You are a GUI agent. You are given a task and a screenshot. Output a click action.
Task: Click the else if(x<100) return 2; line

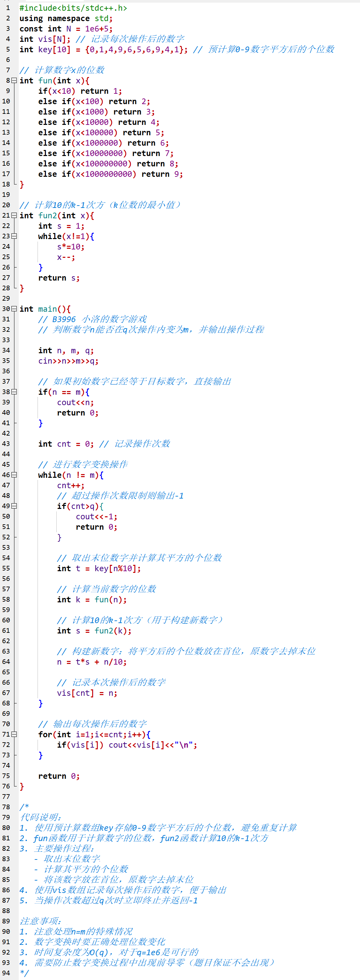coord(94,101)
